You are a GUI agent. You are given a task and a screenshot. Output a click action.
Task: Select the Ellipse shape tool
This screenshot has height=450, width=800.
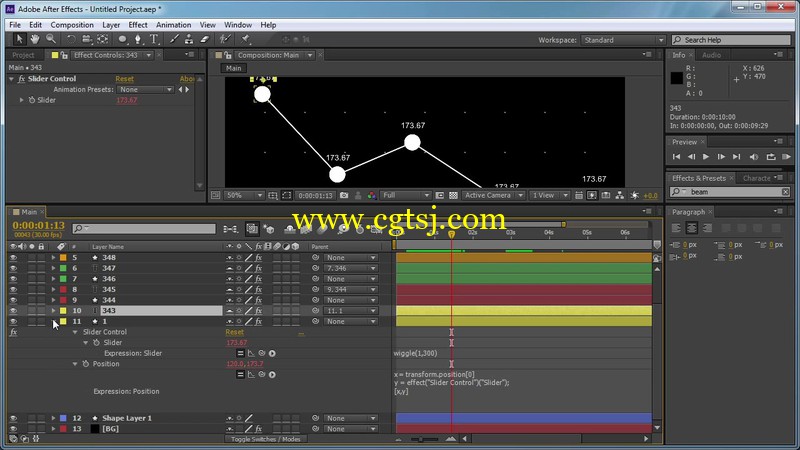tap(122, 39)
